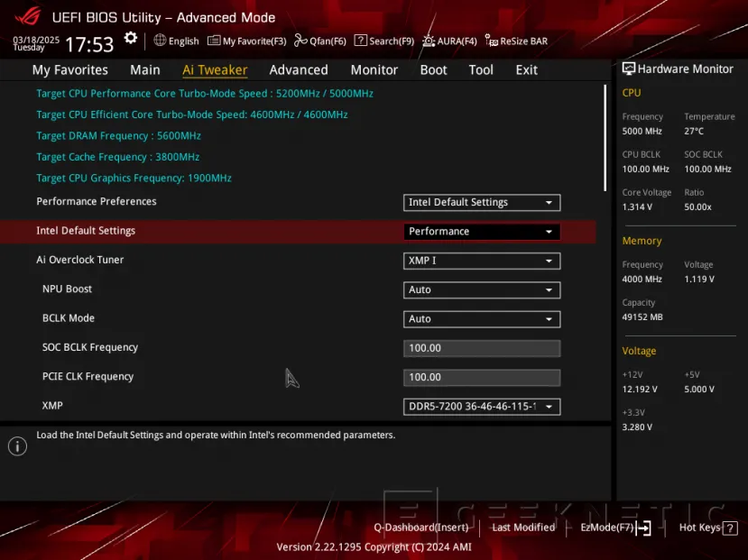Click the SOC BCLK Frequency label

coord(90,347)
